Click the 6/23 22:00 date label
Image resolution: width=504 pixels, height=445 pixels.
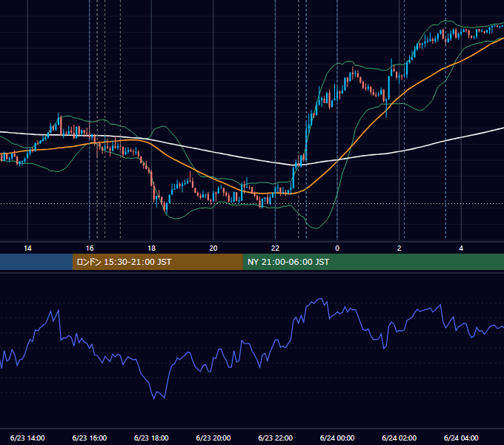click(x=276, y=438)
